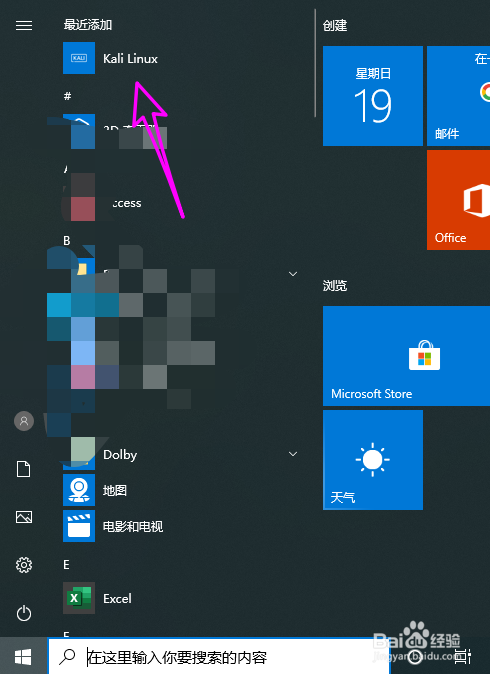This screenshot has width=490, height=674.
Task: Open the user account icon
Action: point(24,421)
